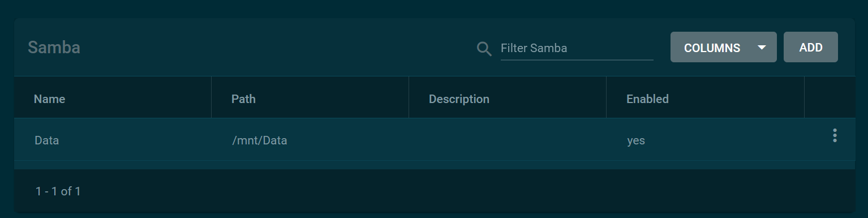The width and height of the screenshot is (868, 218).
Task: Sort by the Enabled column header
Action: click(647, 99)
